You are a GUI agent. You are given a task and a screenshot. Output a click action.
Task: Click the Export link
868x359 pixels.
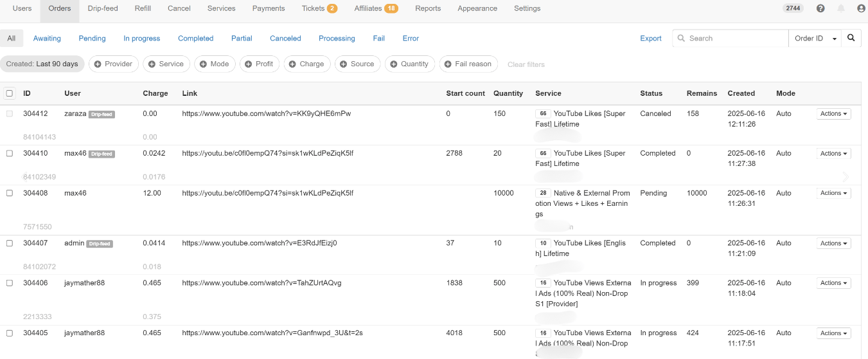(x=650, y=39)
